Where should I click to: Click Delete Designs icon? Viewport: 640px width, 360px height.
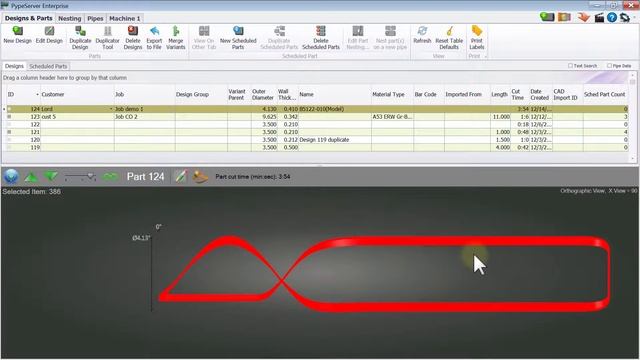(x=133, y=38)
